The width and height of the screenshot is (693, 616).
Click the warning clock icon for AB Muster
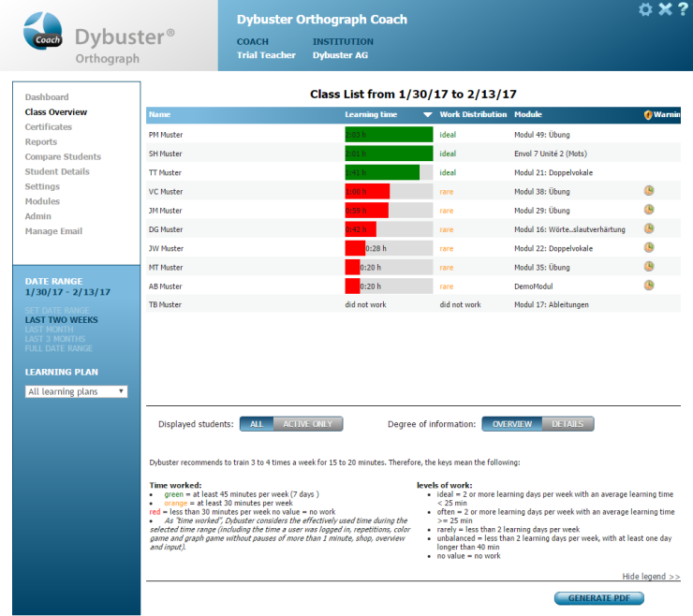tap(649, 286)
